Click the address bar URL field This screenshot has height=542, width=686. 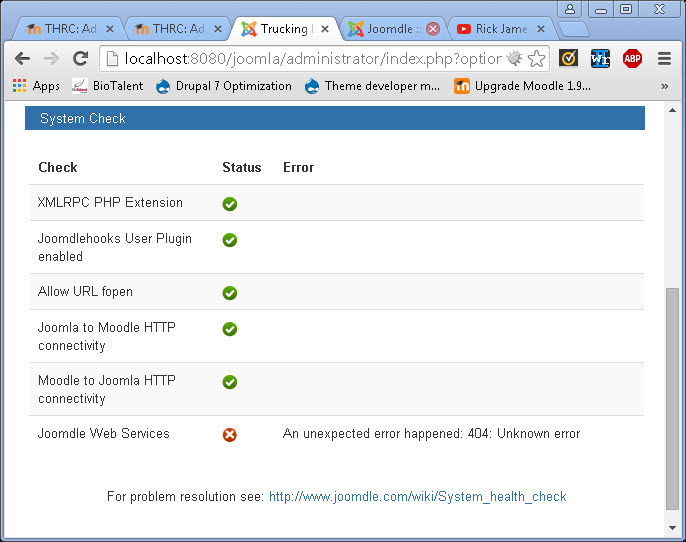310,59
